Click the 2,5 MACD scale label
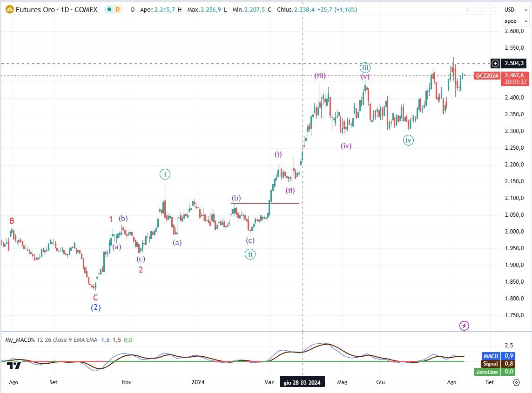 [x=509, y=346]
